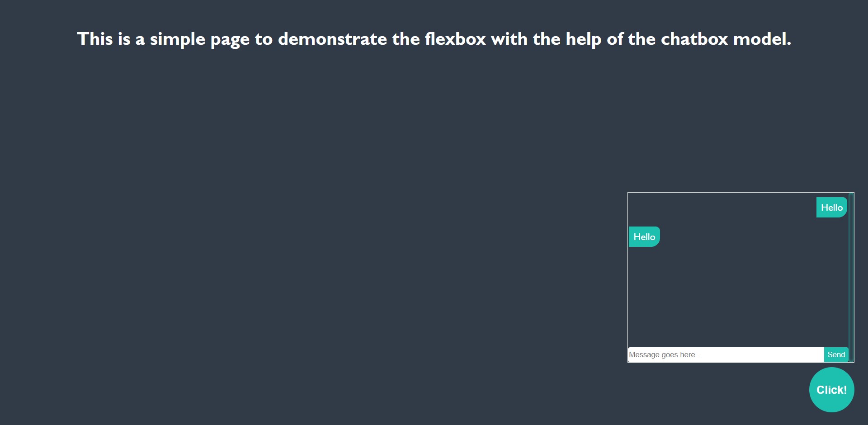Focus the "Message goes here..." input field
The height and width of the screenshot is (425, 868).
tap(726, 355)
